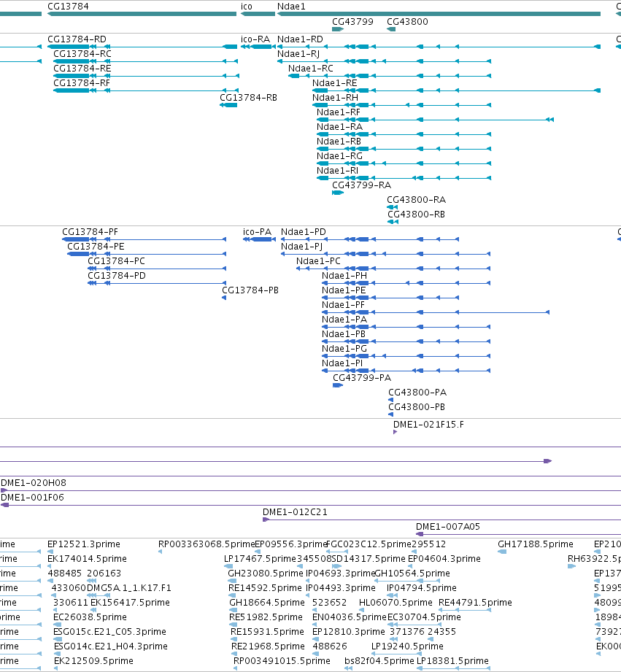Click the Ndae1-PE protein label
This screenshot has width=621, height=672.
coord(344,290)
